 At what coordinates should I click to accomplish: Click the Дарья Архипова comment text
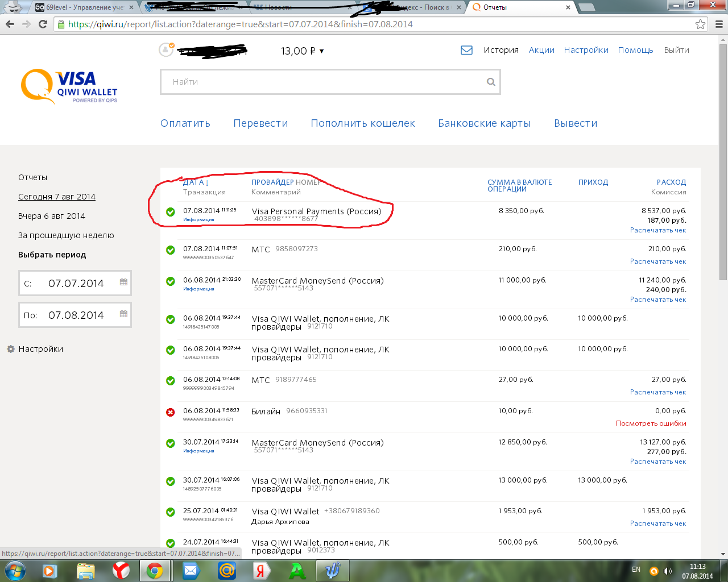280,522
